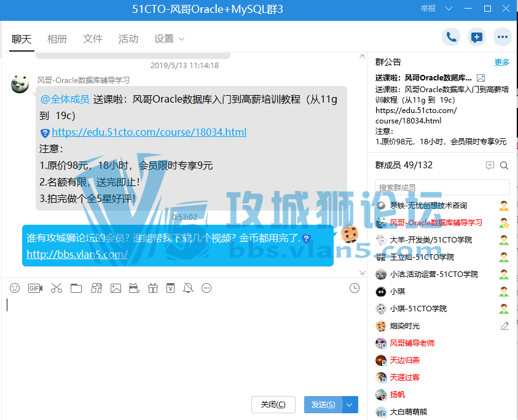This screenshot has width=518, height=420.
Task: Open the circled three-dots more tools icon
Action: [206, 288]
